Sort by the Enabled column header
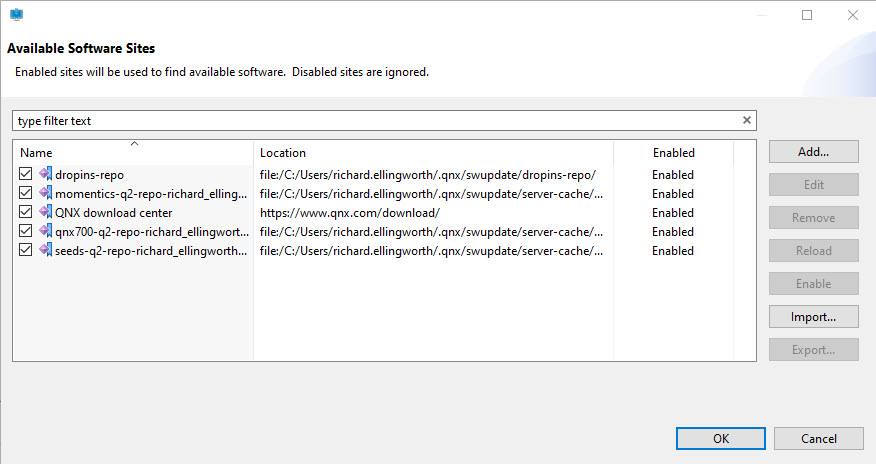This screenshot has height=464, width=876. 673,153
